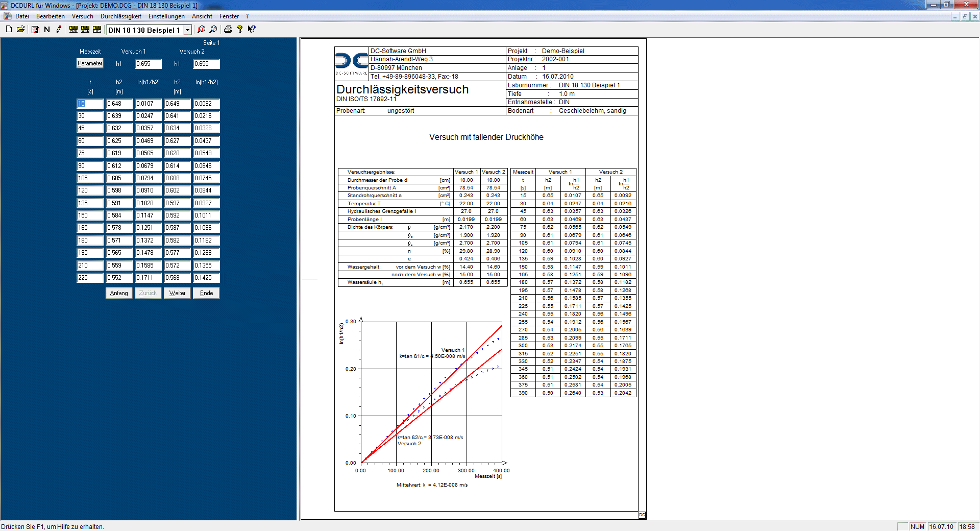Open the Versuch menu

tap(83, 16)
